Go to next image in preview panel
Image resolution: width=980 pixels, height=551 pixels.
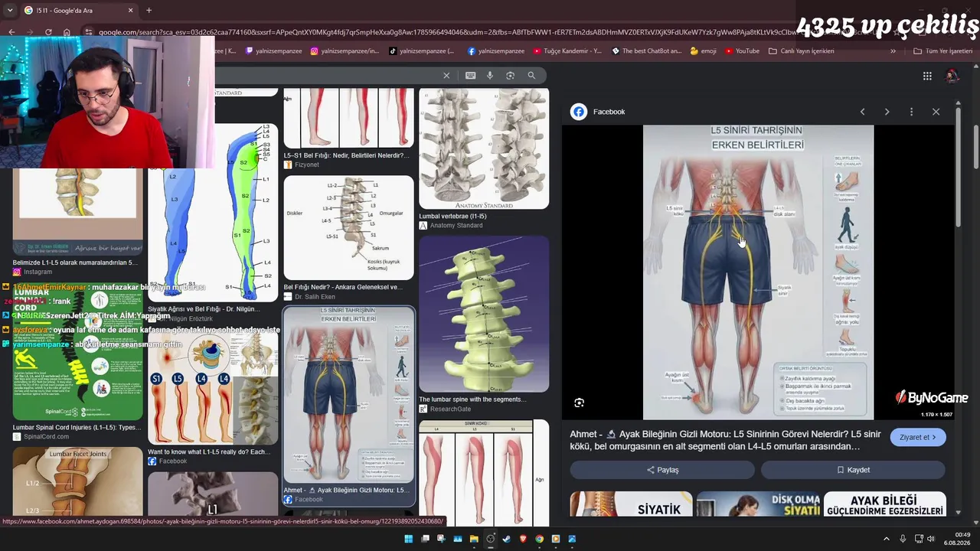pos(887,112)
